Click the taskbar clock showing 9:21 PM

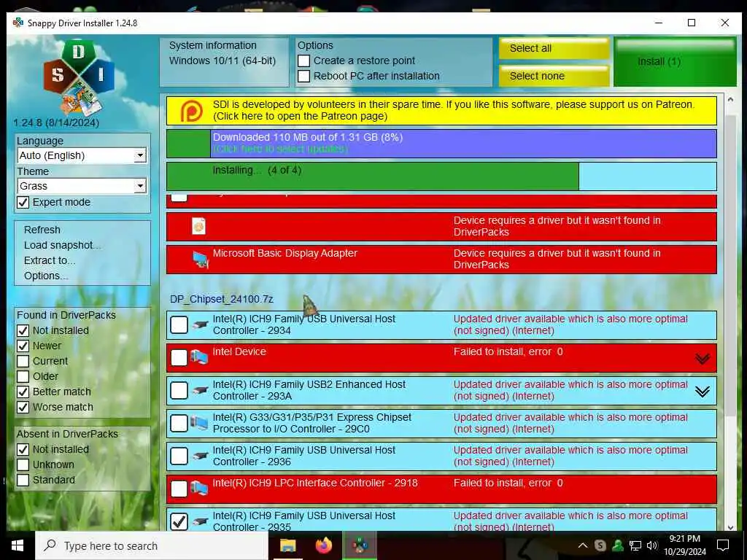pos(684,545)
